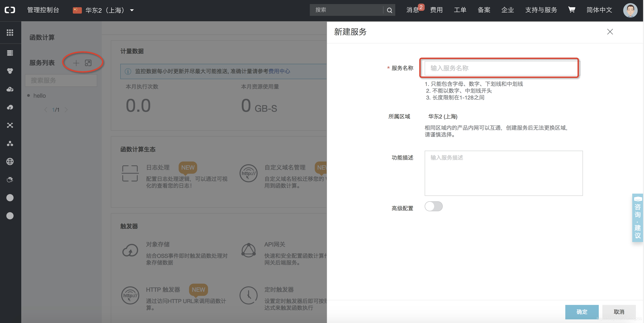The height and width of the screenshot is (323, 644).
Task: Click the 定时触发器 title
Action: pyautogui.click(x=279, y=290)
